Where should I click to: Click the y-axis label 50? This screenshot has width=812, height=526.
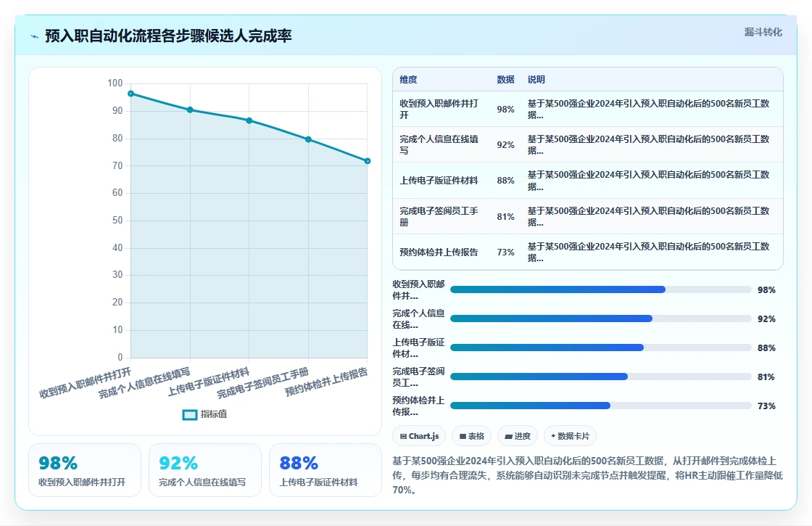(117, 221)
